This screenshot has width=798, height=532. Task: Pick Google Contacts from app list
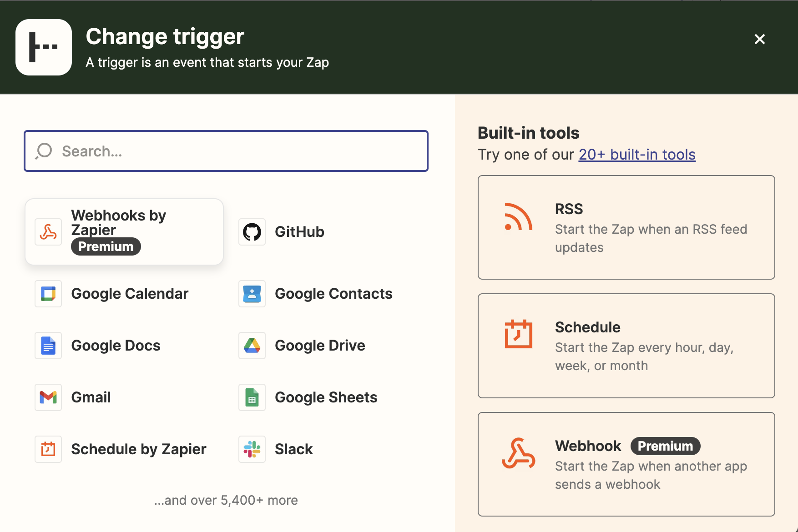(x=328, y=294)
